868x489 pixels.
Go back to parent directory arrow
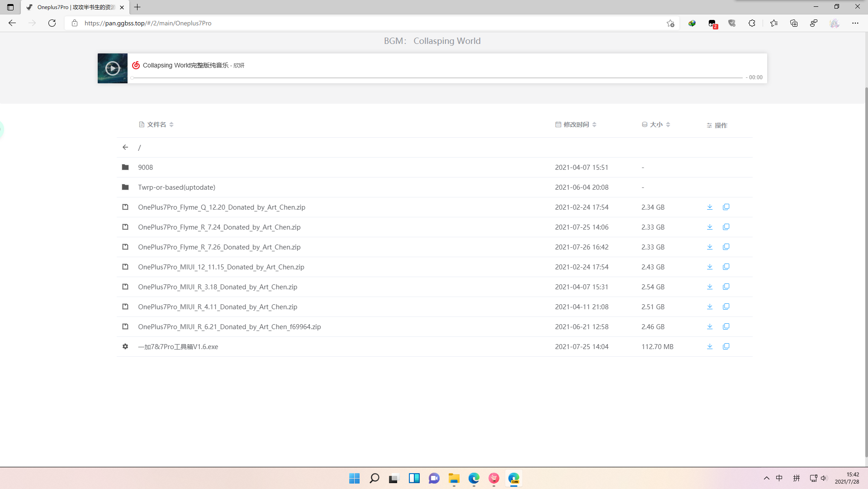(x=125, y=147)
